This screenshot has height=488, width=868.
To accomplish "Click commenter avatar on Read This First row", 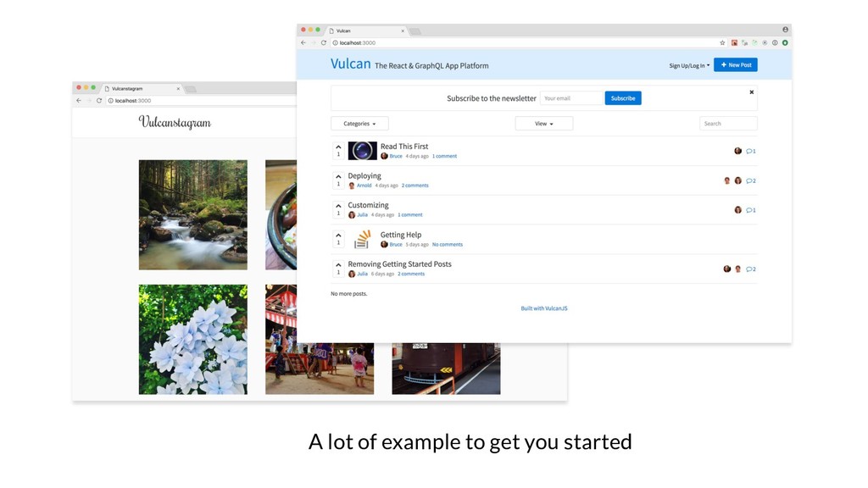I will click(738, 151).
